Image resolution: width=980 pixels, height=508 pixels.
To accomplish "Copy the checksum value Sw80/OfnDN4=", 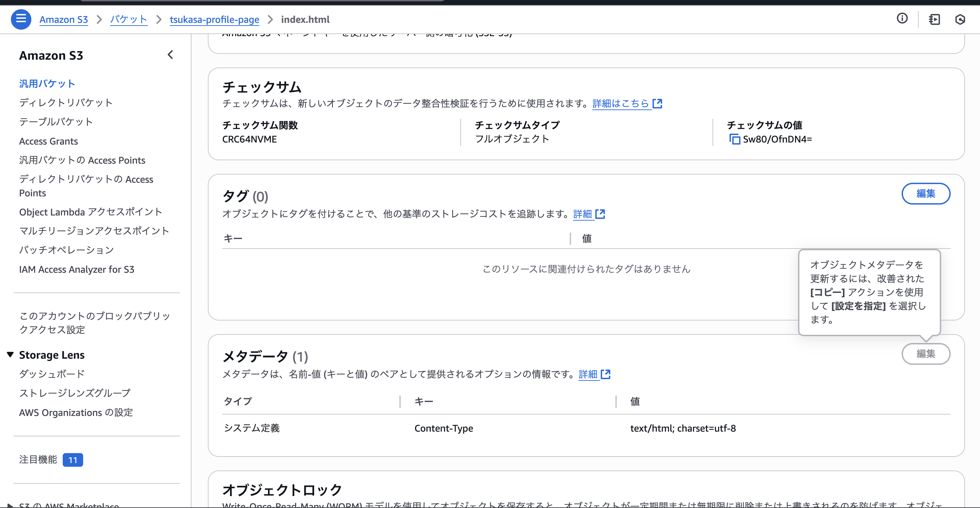I will pyautogui.click(x=734, y=139).
